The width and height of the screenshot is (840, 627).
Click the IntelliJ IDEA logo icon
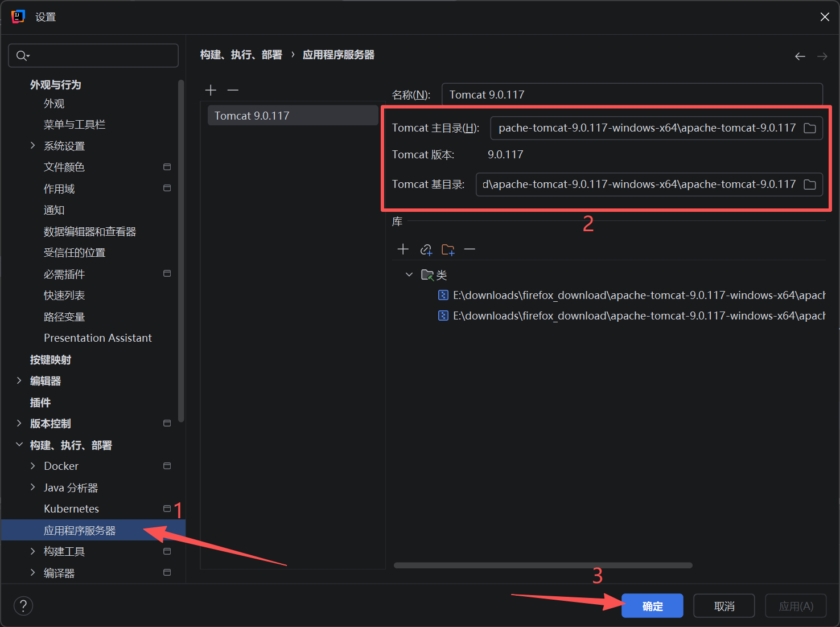point(18,17)
